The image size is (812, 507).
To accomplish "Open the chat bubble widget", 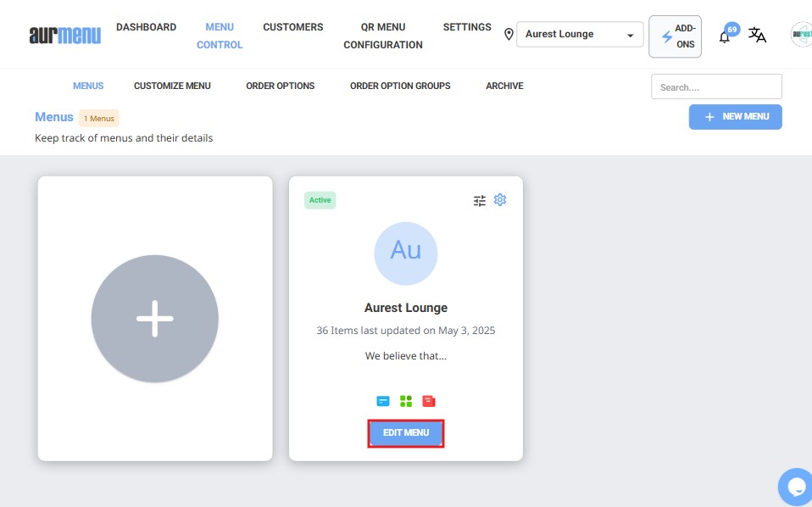I will pos(796,487).
